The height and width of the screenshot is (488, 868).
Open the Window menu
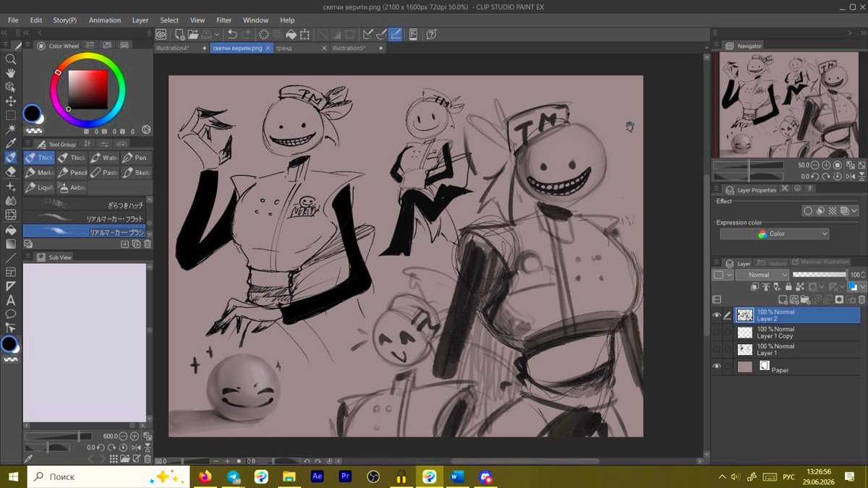(256, 20)
